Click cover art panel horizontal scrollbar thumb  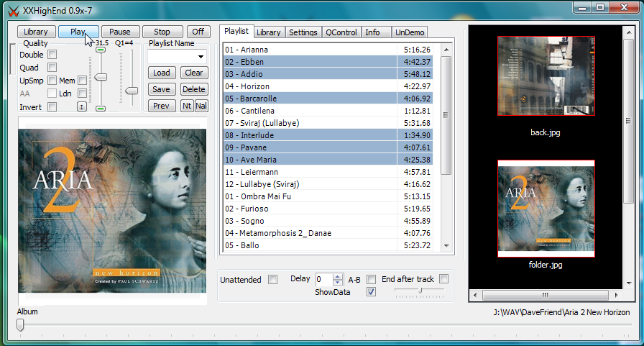[x=545, y=295]
